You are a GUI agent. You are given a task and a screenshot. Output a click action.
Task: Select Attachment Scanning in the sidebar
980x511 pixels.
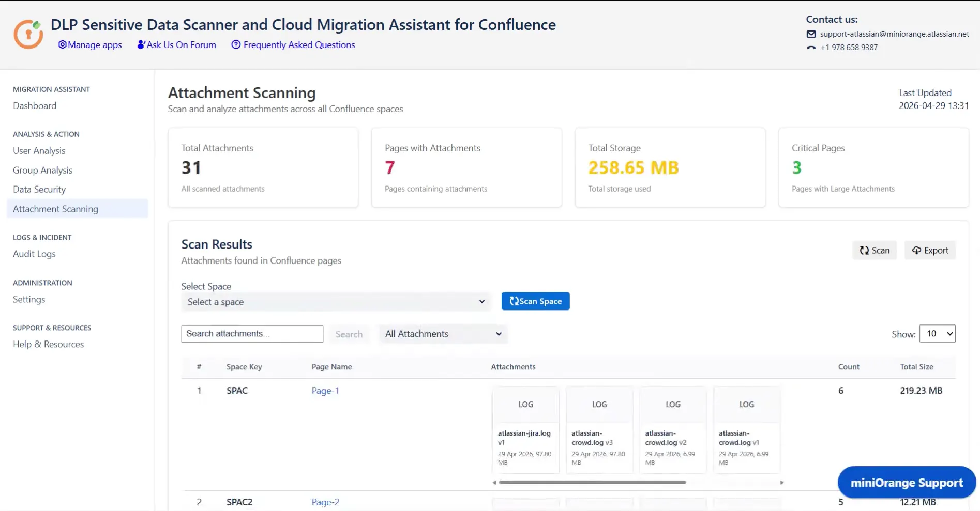coord(77,209)
